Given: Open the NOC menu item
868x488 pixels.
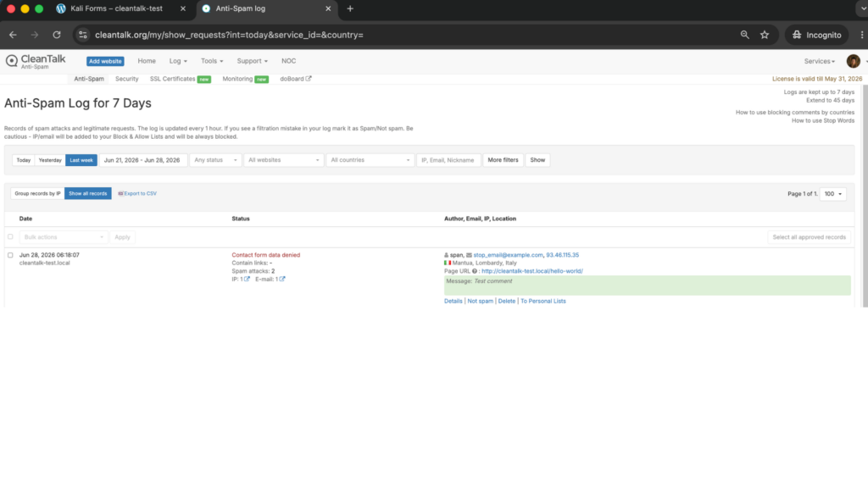Looking at the screenshot, I should coord(288,61).
